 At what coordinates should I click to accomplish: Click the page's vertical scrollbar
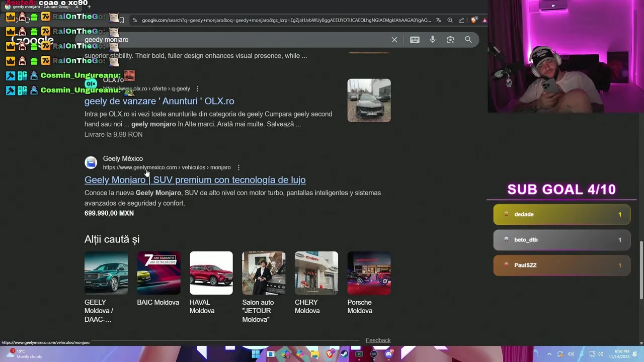pos(640,270)
